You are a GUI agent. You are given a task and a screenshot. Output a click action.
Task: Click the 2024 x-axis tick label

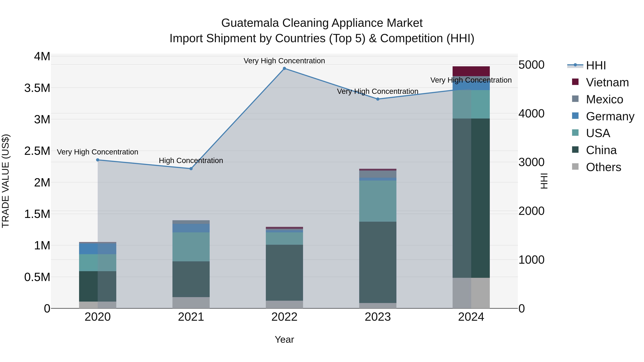(471, 317)
